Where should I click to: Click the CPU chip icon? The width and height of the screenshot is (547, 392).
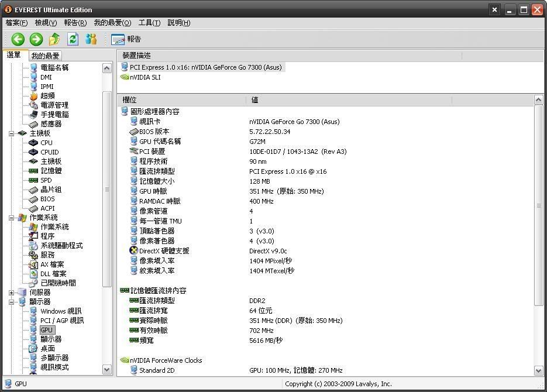click(33, 143)
